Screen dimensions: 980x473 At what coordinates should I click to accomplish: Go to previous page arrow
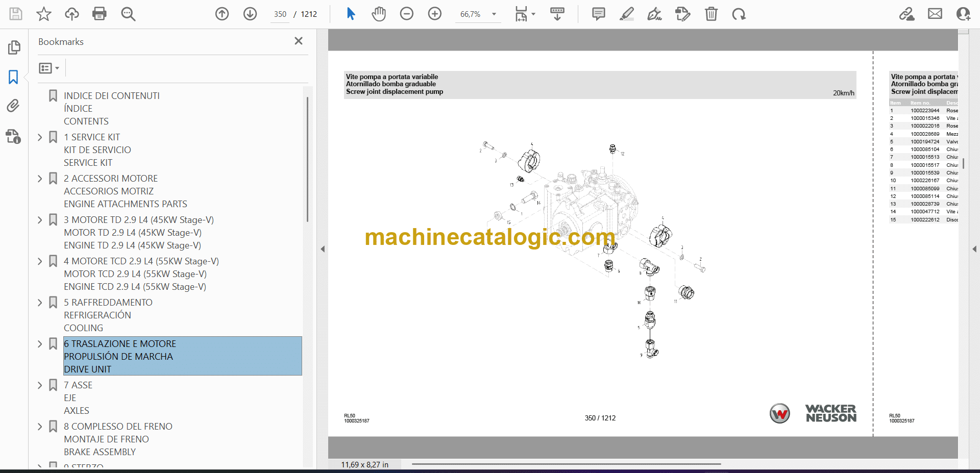pos(222,14)
